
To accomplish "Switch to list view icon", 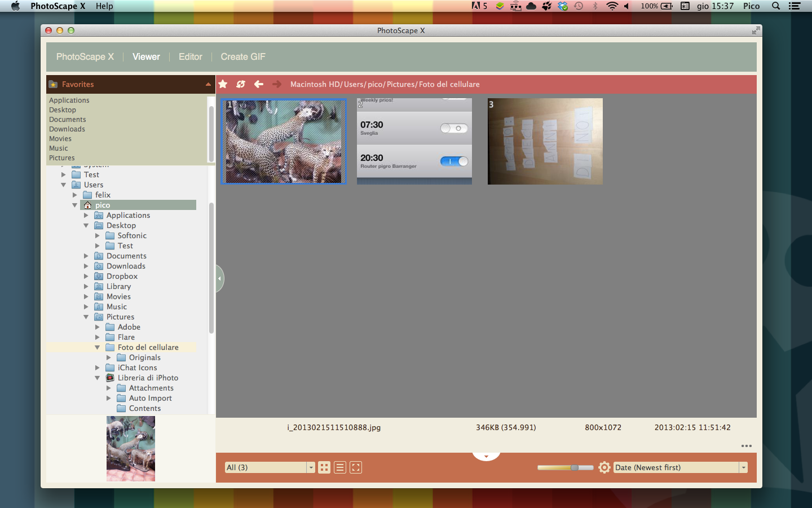I will [340, 467].
